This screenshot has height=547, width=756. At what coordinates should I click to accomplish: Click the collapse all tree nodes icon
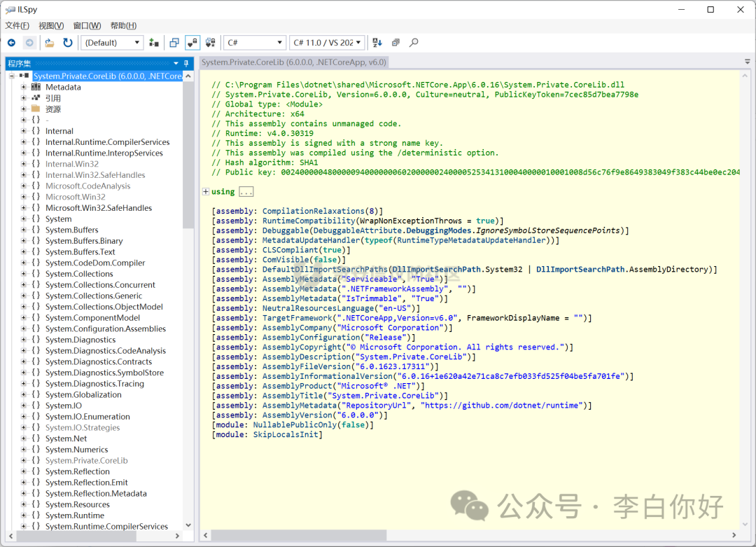point(395,43)
